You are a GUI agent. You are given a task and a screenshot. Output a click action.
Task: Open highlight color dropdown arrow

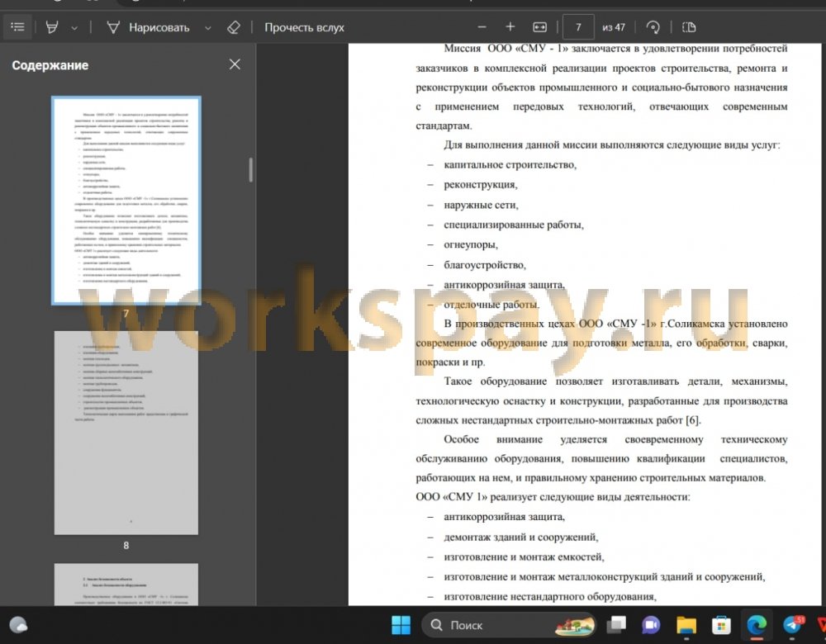pos(74,28)
